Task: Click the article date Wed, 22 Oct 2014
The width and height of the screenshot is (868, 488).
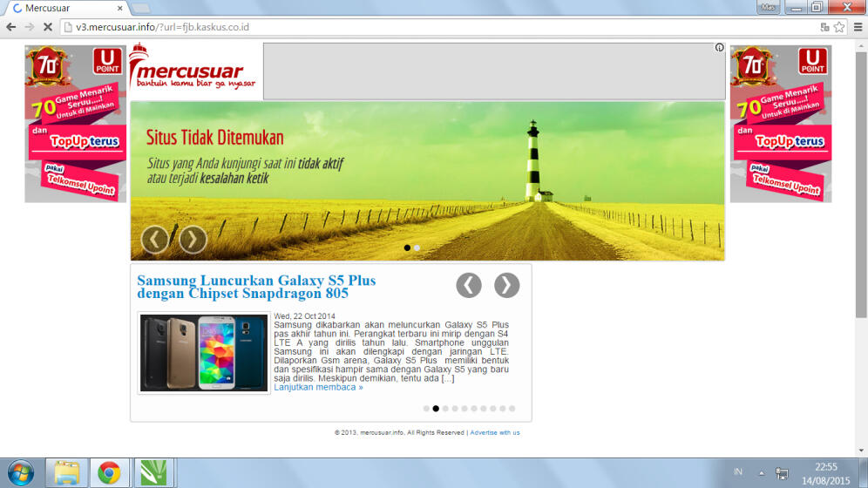Action: [304, 316]
